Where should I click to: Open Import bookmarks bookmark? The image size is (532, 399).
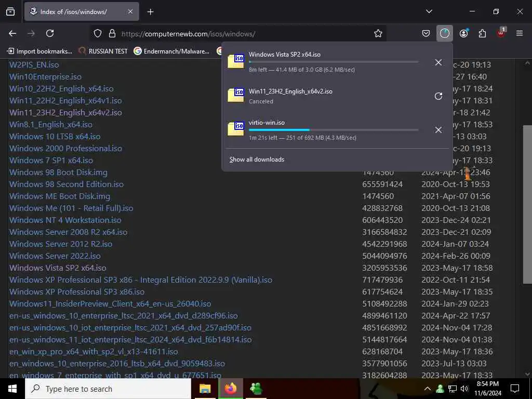tap(39, 51)
